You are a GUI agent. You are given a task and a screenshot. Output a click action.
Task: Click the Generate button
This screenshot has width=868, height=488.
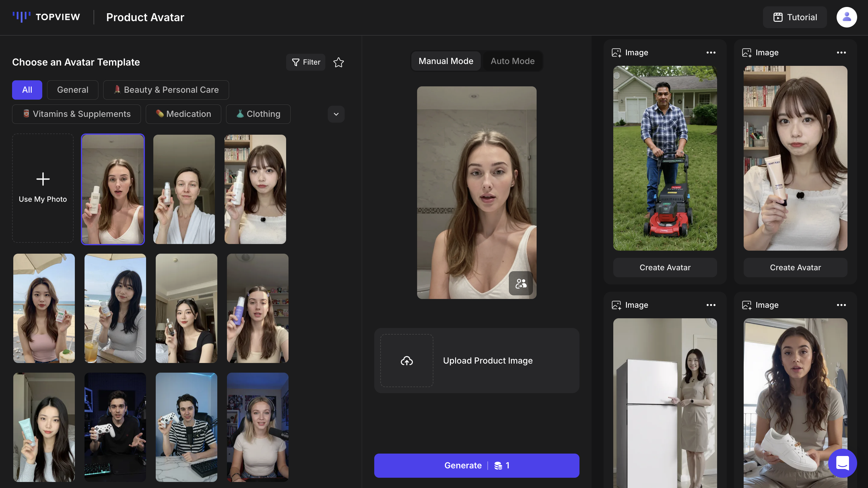477,465
